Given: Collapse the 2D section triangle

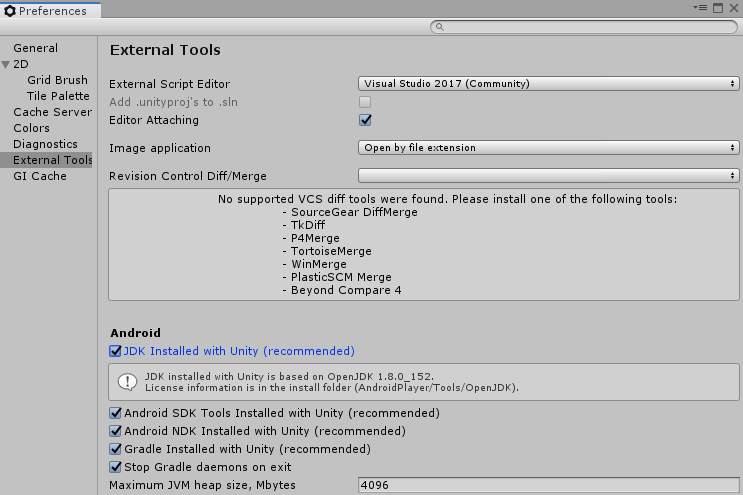Looking at the screenshot, I should pos(6,64).
